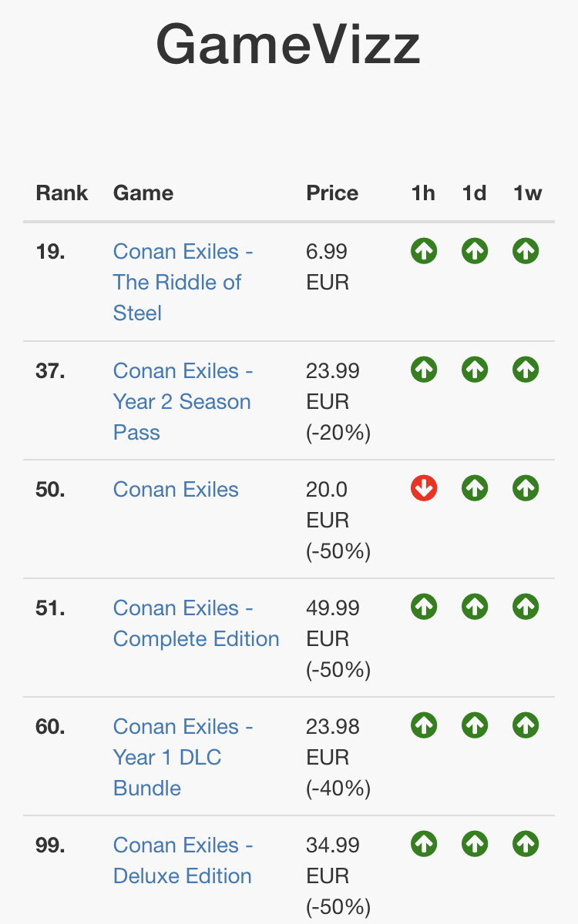The image size is (578, 924).
Task: Click 1d up arrow for Year 2 Season Pass
Action: (475, 370)
